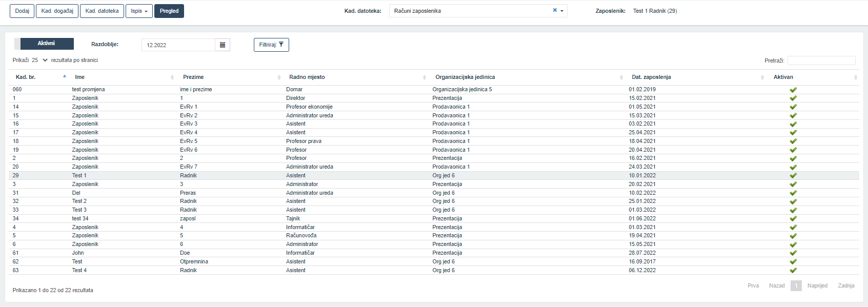Screen dimensions: 868x307
Task: Click the Filtriraj funnel button
Action: (271, 45)
